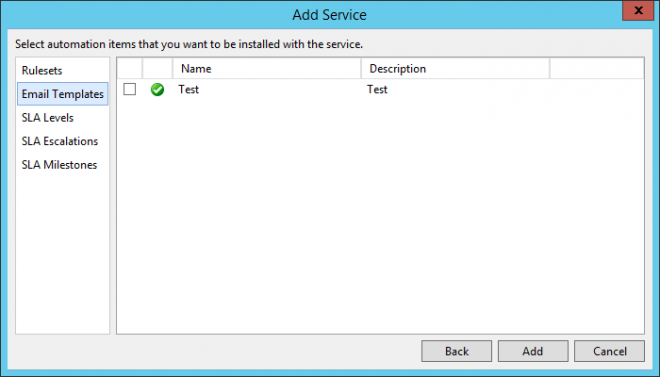This screenshot has width=660, height=377.
Task: Sort by the Name column header
Action: pos(267,69)
